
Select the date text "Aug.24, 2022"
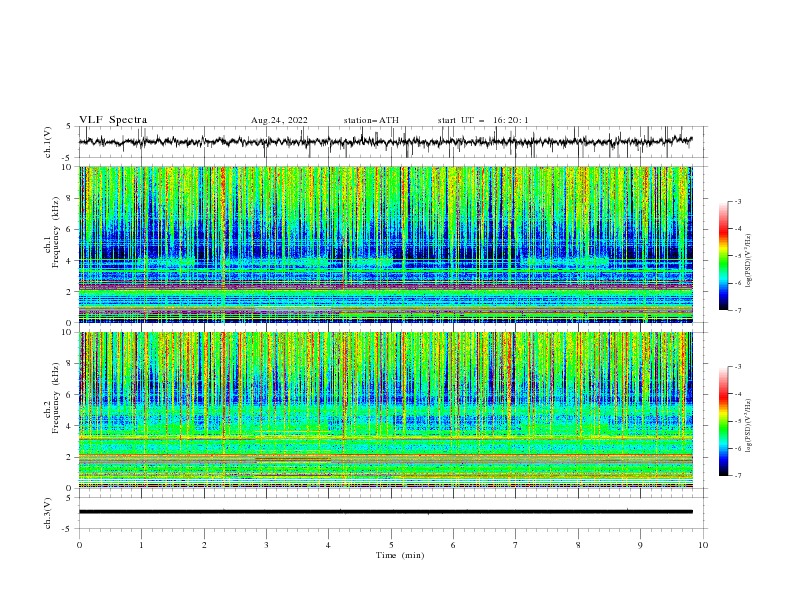(x=279, y=120)
